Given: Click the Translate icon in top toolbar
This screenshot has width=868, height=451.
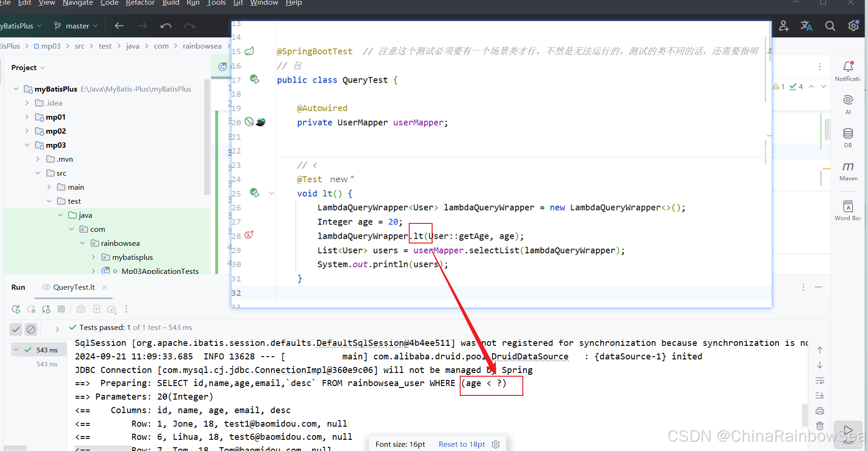Looking at the screenshot, I should click(806, 26).
